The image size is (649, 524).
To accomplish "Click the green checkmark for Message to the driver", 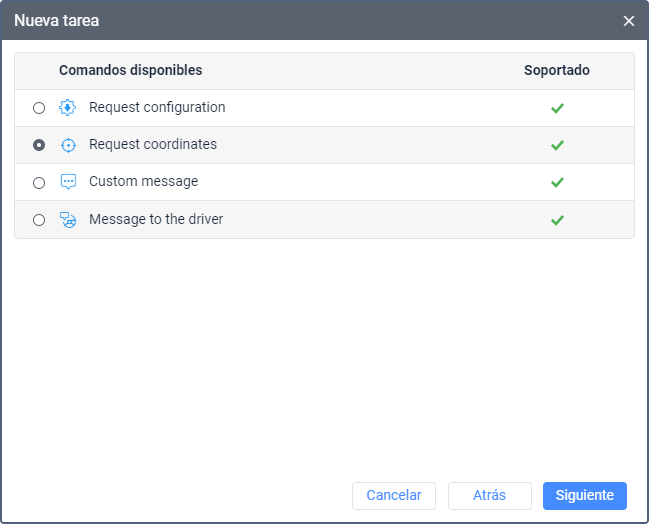I will point(557,220).
